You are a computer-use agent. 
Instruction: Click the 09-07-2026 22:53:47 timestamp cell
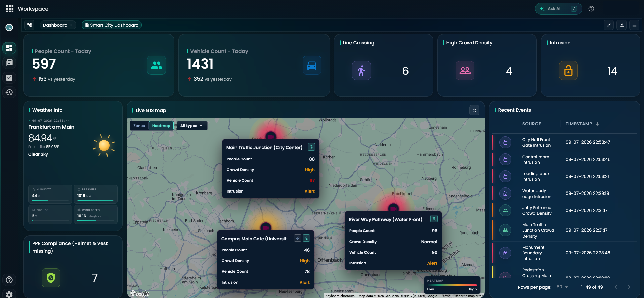coord(588,142)
